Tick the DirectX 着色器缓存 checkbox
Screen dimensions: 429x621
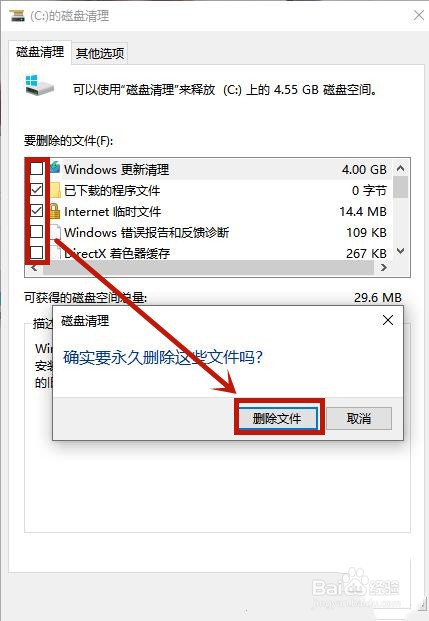(37, 252)
